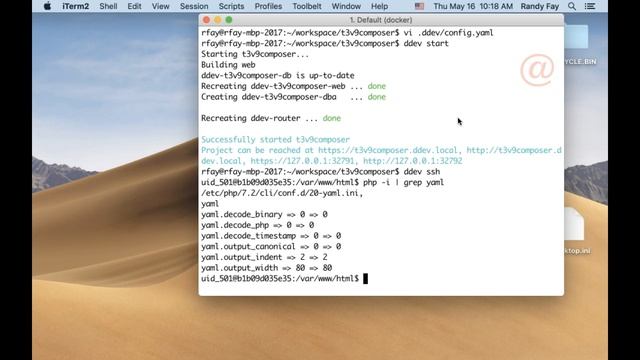Click the 'Building web' line
The width and height of the screenshot is (640, 360).
click(x=228, y=65)
